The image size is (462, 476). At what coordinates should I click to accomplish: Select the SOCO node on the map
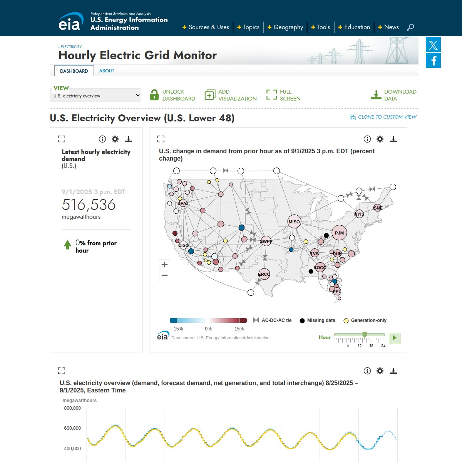pyautogui.click(x=320, y=267)
